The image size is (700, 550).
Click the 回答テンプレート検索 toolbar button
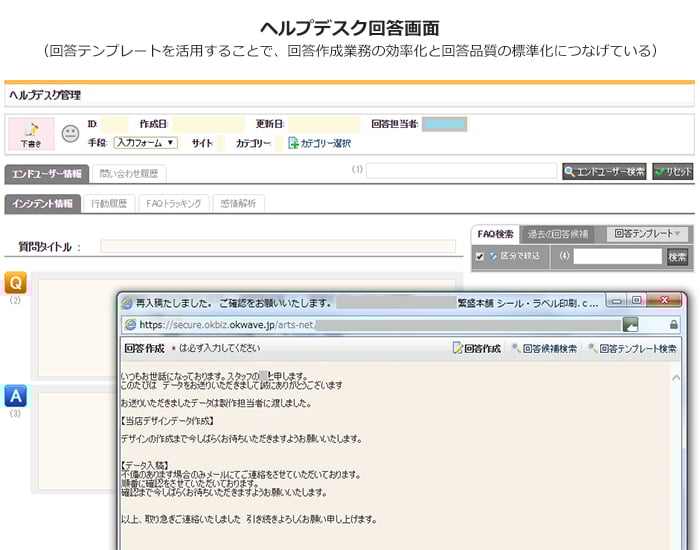(x=633, y=348)
